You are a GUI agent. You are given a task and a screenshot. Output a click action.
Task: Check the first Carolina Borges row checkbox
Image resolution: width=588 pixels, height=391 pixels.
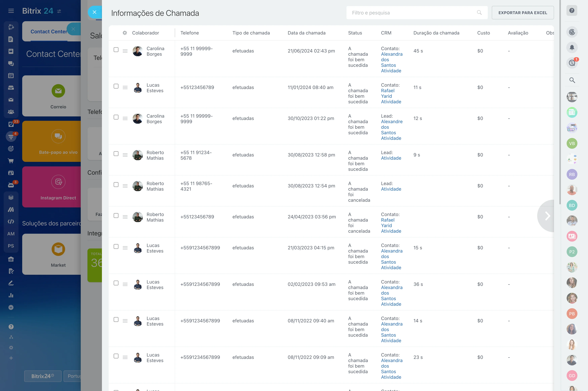[x=116, y=50]
